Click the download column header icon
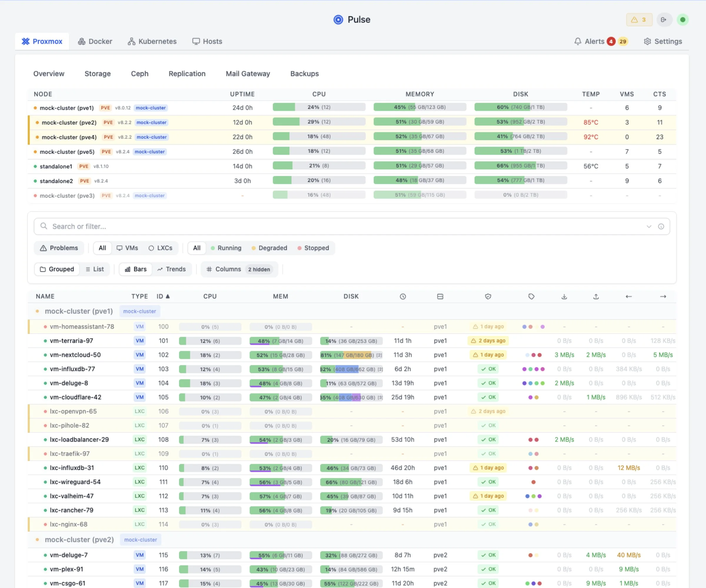This screenshot has height=588, width=706. click(564, 297)
